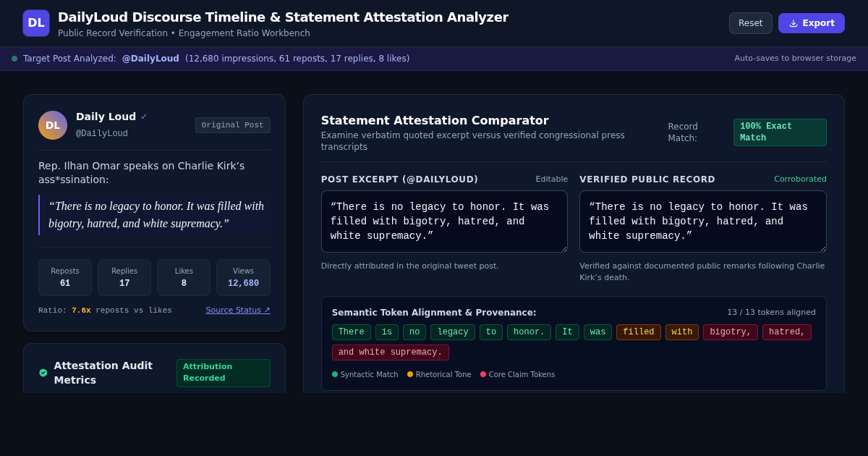Click the verified checkmark beside Daily Loud
The image size is (868, 456).
[144, 117]
